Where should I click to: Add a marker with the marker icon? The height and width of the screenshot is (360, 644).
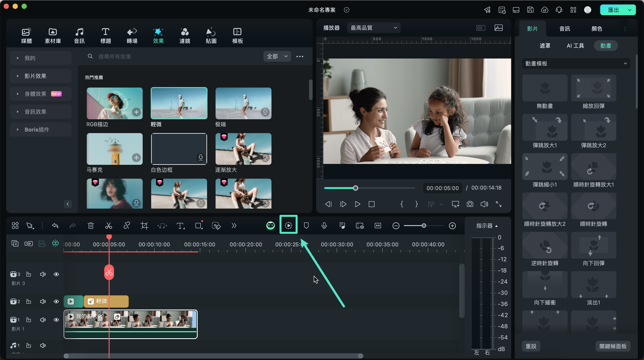pyautogui.click(x=306, y=226)
